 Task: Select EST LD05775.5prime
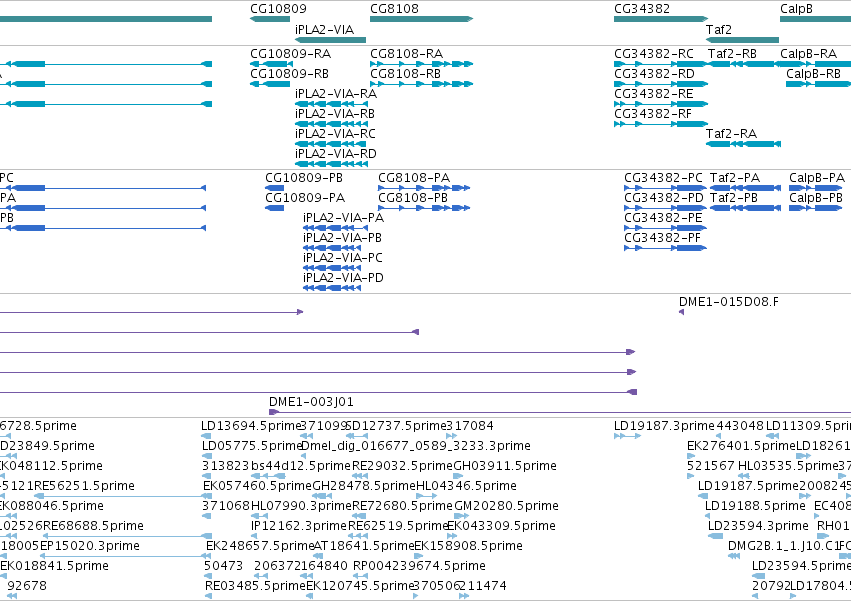(252, 446)
